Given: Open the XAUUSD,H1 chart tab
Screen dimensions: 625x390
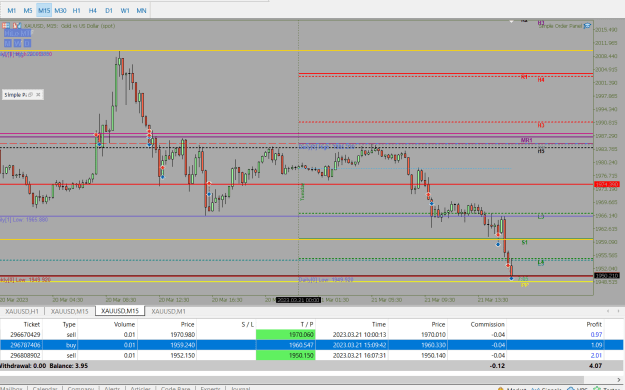Looking at the screenshot, I should tap(22, 311).
